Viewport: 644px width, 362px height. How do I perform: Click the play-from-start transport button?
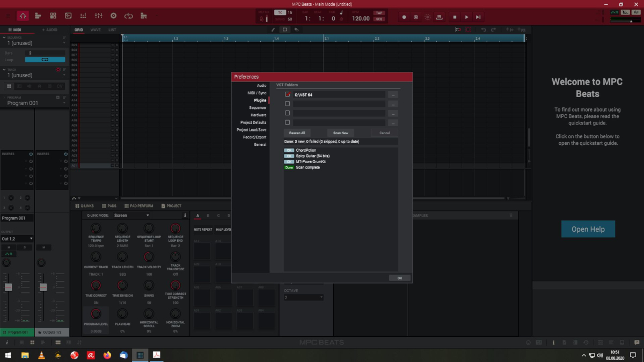click(478, 17)
